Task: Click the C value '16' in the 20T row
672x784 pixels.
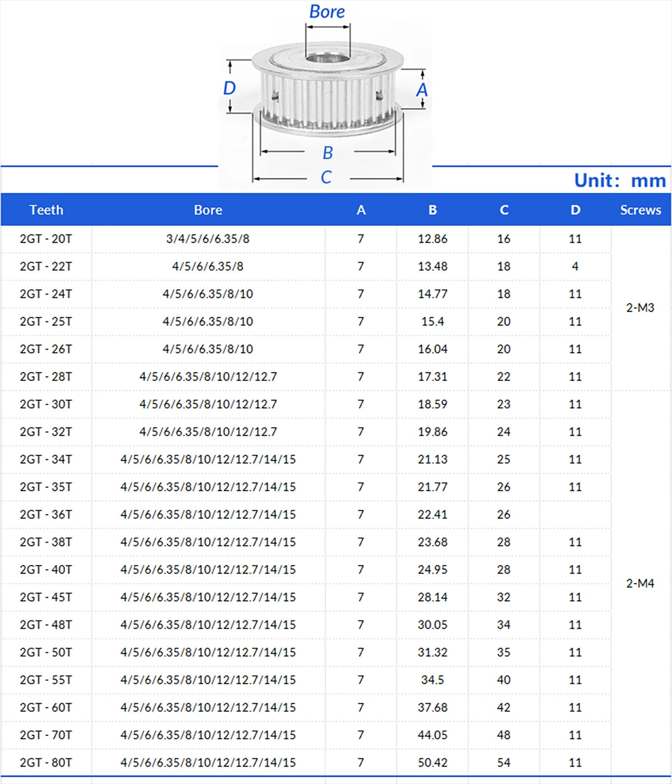Action: tap(504, 239)
